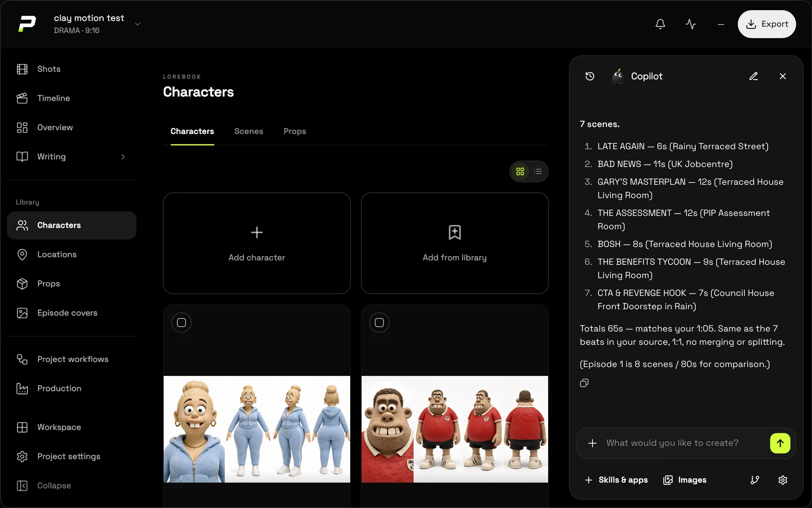This screenshot has height=508, width=812.
Task: Click Add character card
Action: pyautogui.click(x=257, y=243)
